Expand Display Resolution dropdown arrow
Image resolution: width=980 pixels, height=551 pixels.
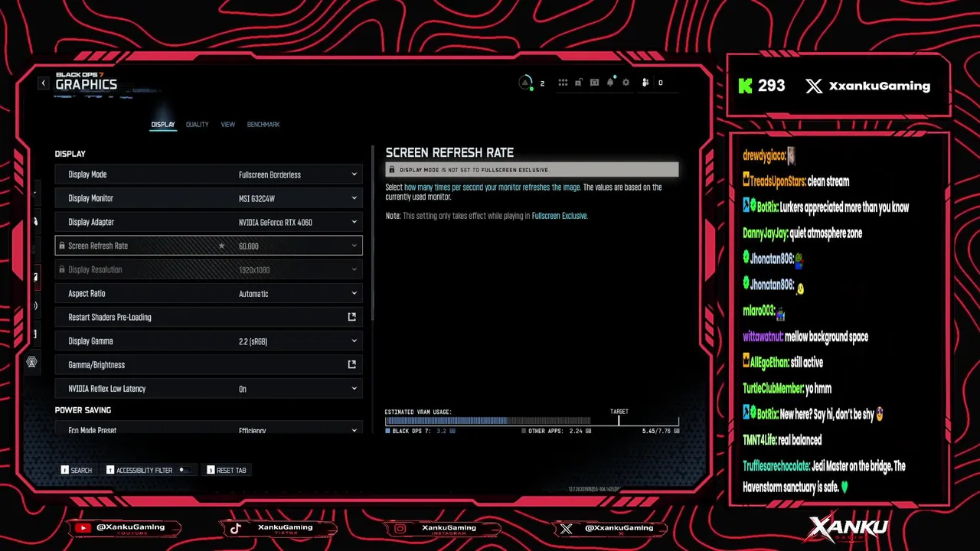pyautogui.click(x=354, y=269)
